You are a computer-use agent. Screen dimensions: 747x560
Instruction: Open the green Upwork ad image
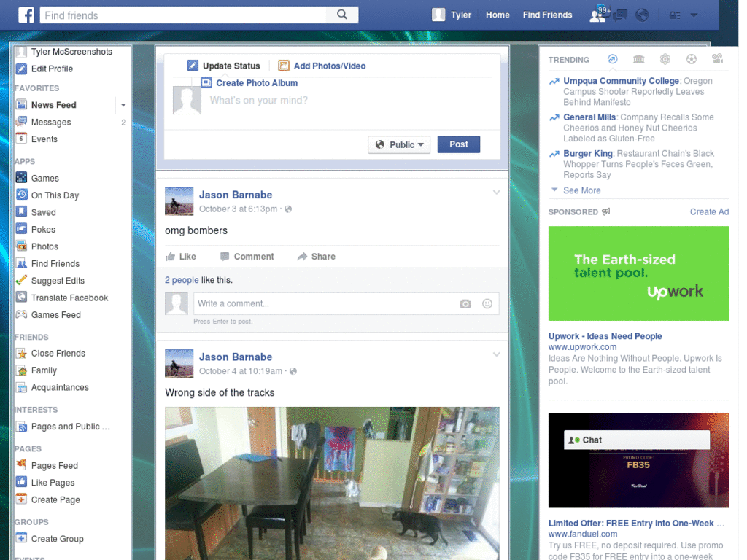click(x=638, y=273)
